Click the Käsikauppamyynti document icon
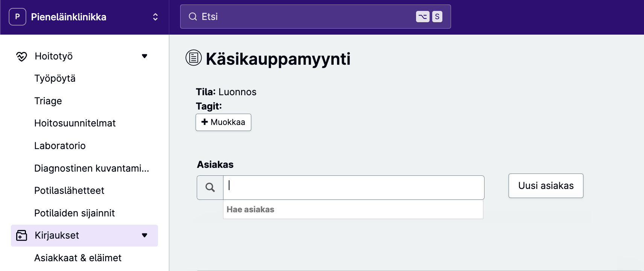 pos(194,58)
